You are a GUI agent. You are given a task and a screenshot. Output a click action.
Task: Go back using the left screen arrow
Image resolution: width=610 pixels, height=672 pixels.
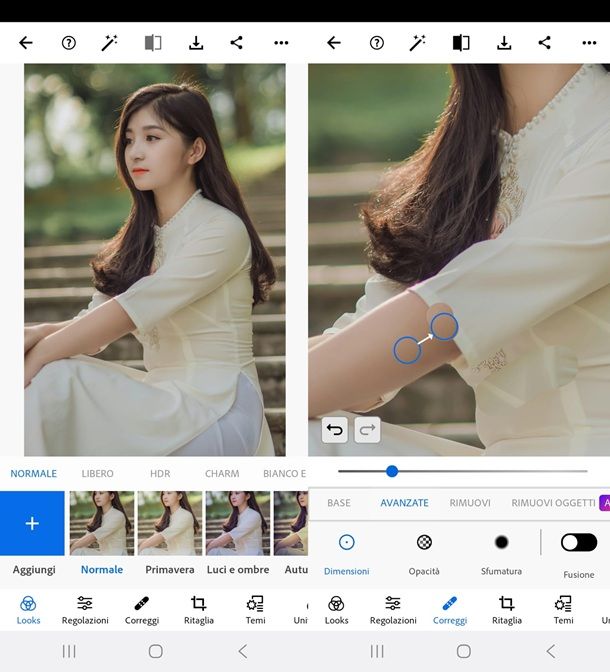[x=26, y=43]
